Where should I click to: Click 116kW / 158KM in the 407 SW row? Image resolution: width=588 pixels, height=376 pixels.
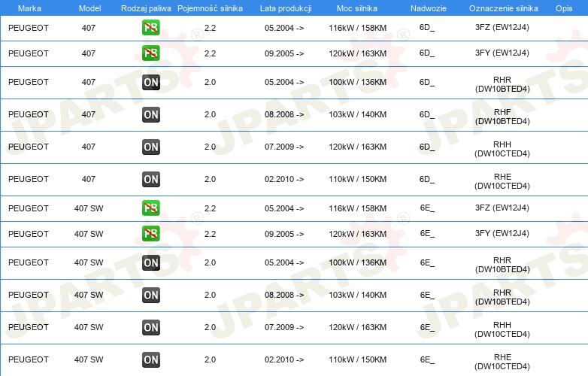[x=357, y=208]
